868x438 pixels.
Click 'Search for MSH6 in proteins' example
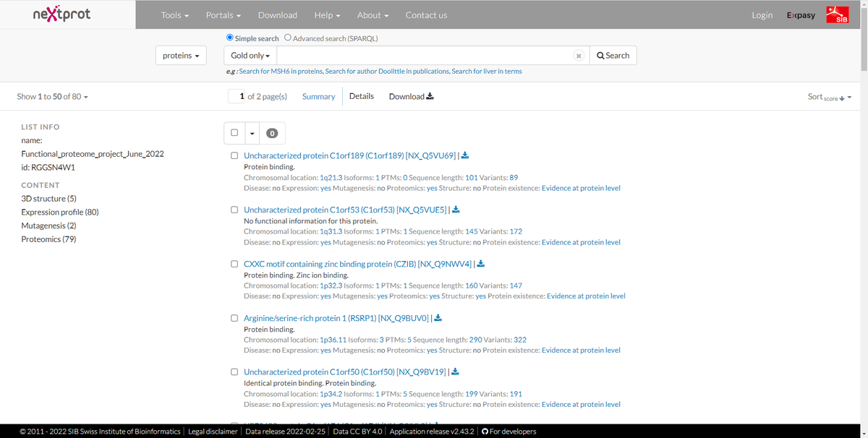tap(281, 72)
